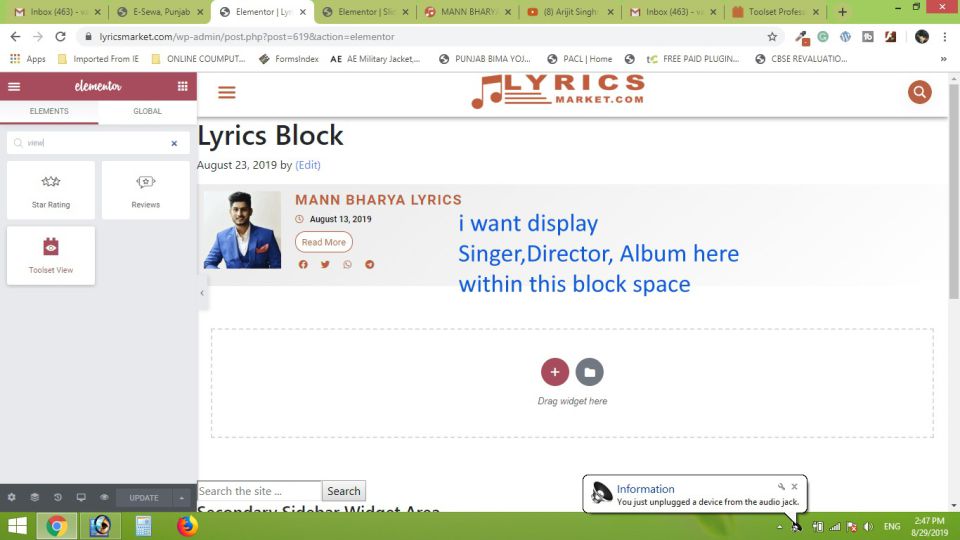
Task: Switch to the Elements tab
Action: pyautogui.click(x=49, y=111)
